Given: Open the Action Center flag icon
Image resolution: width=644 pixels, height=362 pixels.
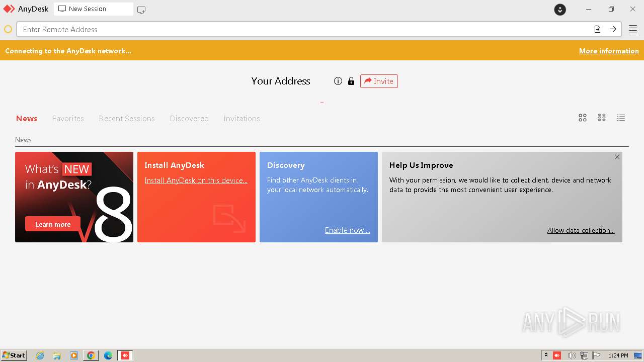Looking at the screenshot, I should tap(597, 355).
